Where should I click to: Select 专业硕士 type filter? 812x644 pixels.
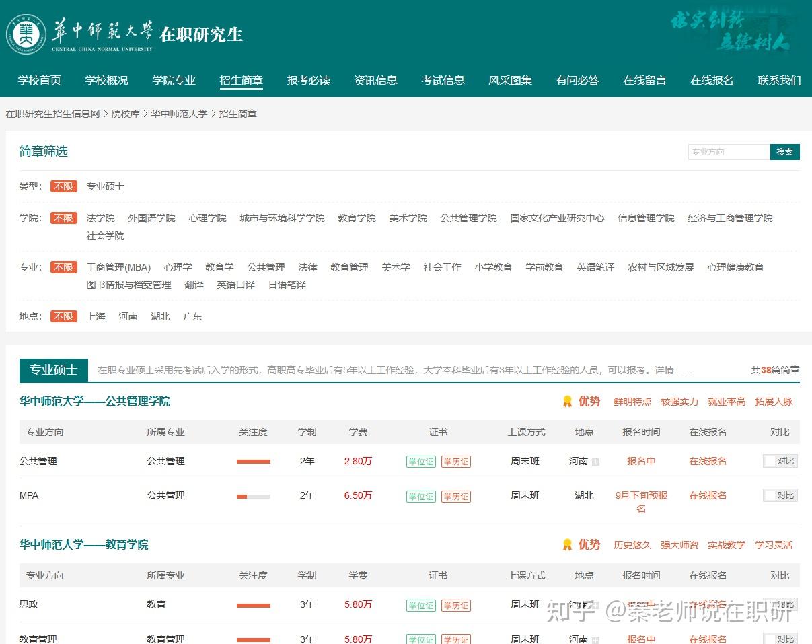[106, 186]
